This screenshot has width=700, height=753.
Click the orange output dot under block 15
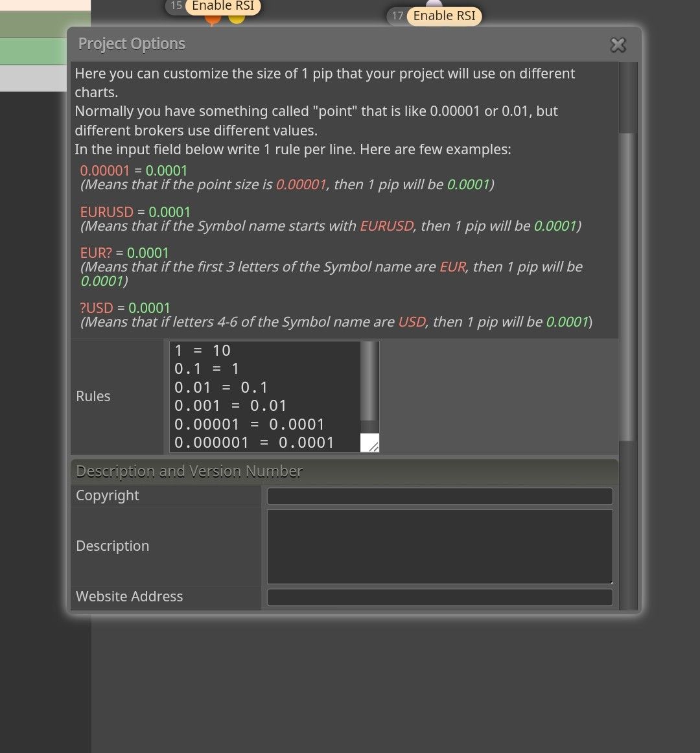point(213,19)
